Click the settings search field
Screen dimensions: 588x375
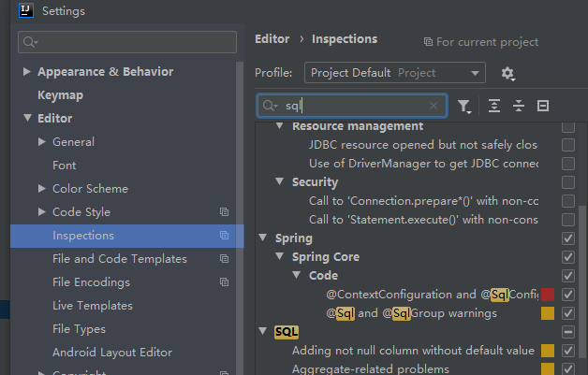tap(128, 42)
